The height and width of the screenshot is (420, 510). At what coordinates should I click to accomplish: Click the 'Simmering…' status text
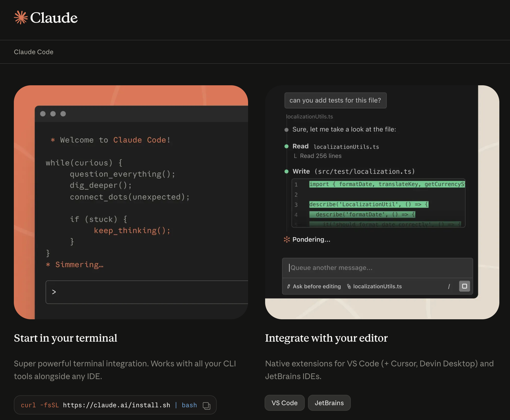pyautogui.click(x=79, y=265)
